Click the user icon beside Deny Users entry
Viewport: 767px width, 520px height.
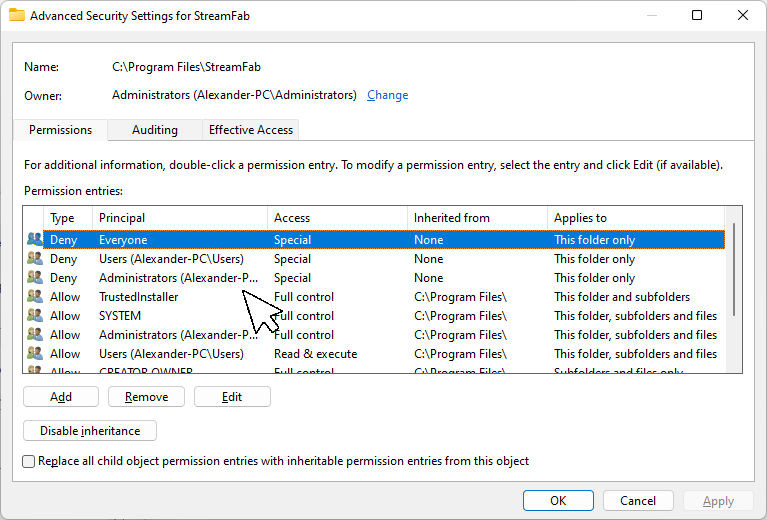[35, 259]
